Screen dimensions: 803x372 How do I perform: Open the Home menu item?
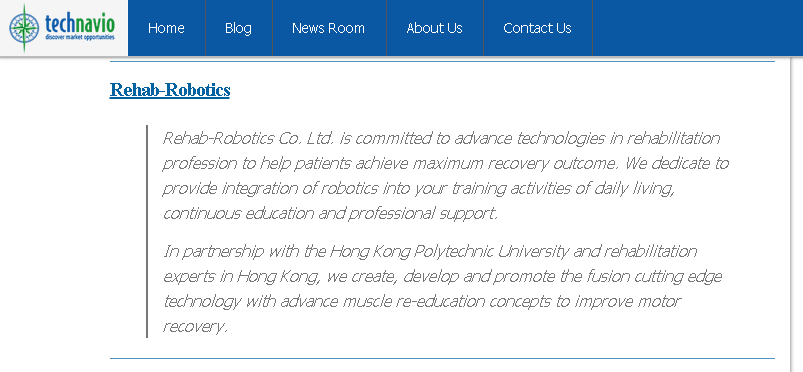(x=166, y=28)
